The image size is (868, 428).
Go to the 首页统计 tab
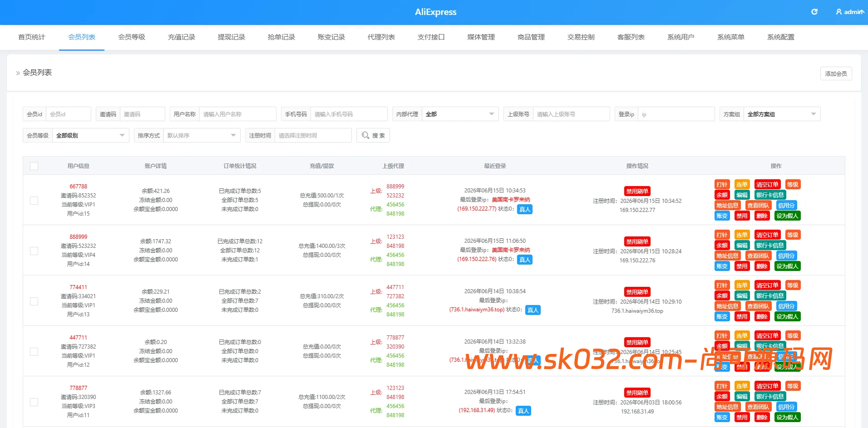32,37
